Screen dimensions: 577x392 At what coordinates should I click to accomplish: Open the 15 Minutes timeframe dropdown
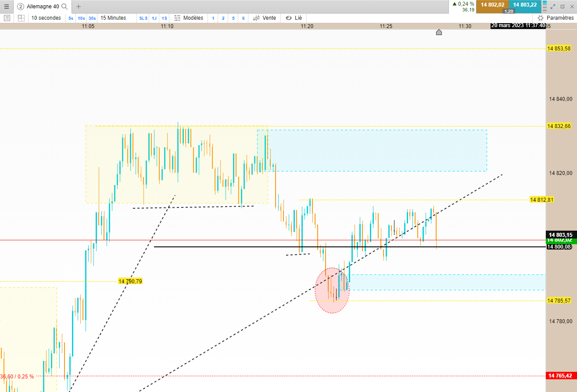[113, 18]
